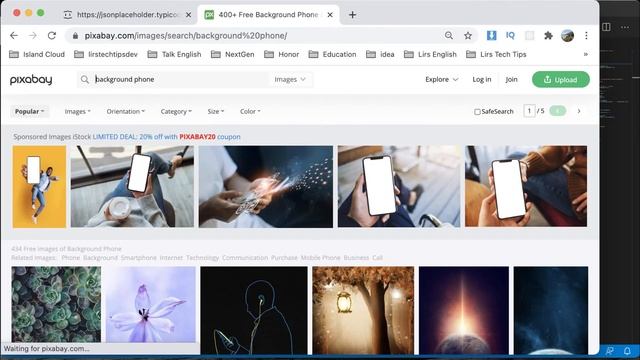Click the page number field showing 1
This screenshot has width=640, height=360.
coord(529,111)
